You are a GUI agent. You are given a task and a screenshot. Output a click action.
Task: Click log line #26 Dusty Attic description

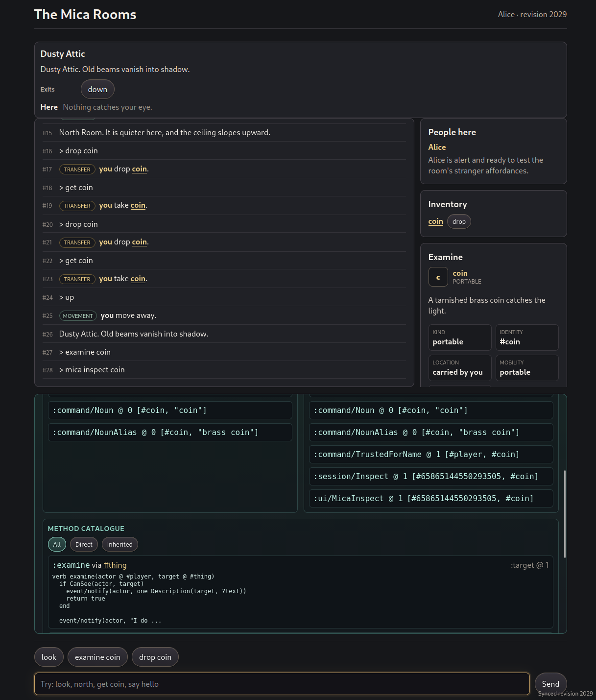[134, 334]
